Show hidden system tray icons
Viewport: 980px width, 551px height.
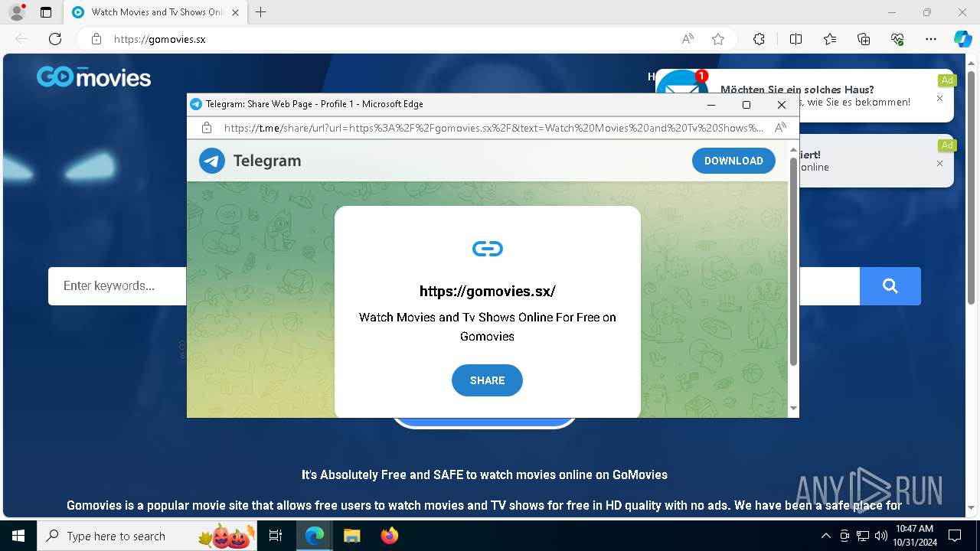(x=825, y=536)
